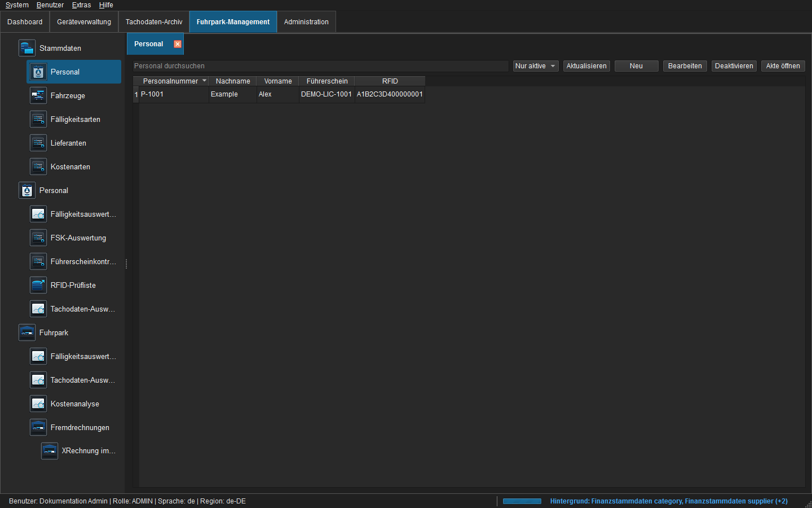The image size is (812, 508).
Task: Click the Kostenarten icon
Action: tap(38, 167)
